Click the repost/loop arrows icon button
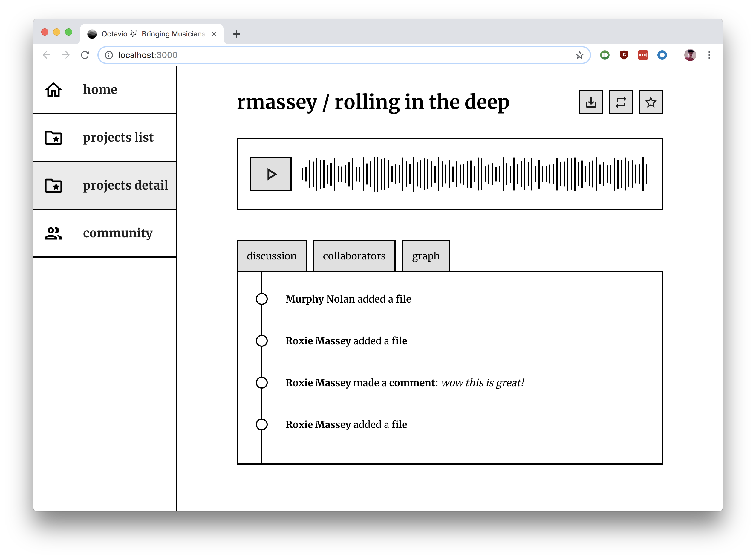The width and height of the screenshot is (756, 559). tap(620, 102)
